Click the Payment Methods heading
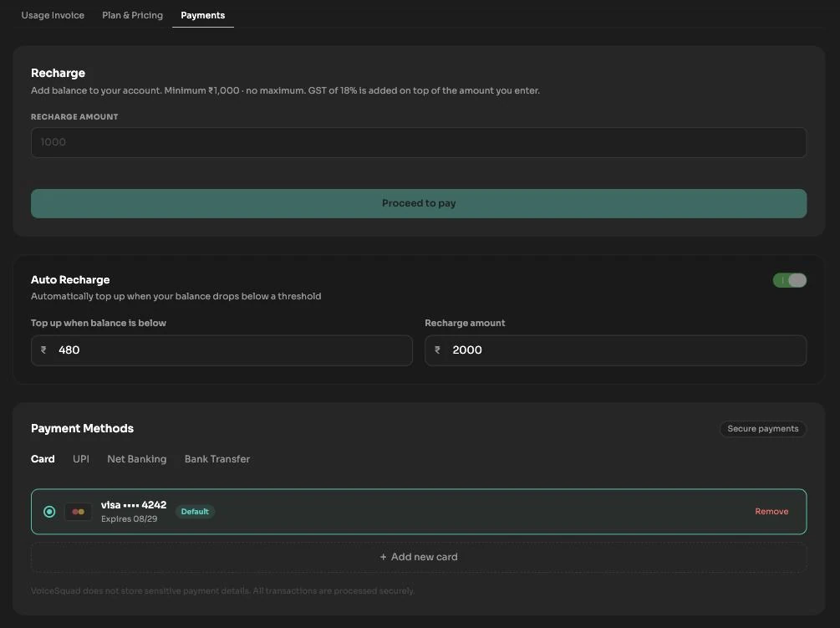The image size is (840, 628). [x=82, y=429]
